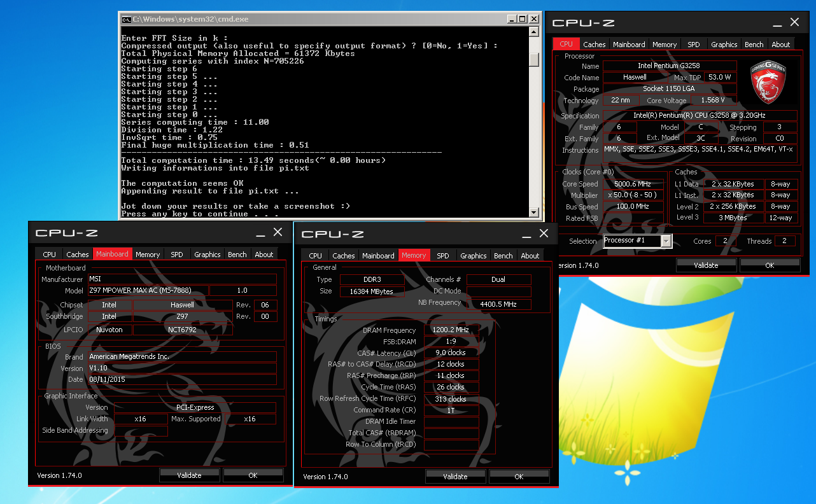816x504 pixels.
Task: Open Bench tab in Memory CPU-Z window
Action: [503, 256]
